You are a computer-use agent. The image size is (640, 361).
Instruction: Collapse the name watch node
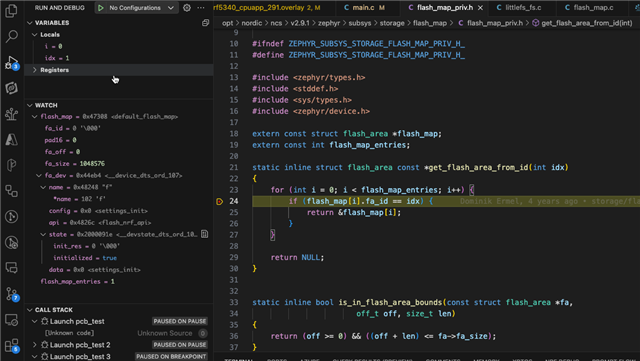tap(43, 187)
